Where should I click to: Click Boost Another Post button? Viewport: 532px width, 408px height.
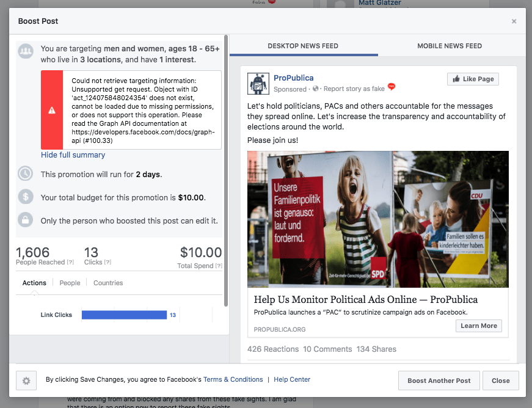[x=439, y=381]
